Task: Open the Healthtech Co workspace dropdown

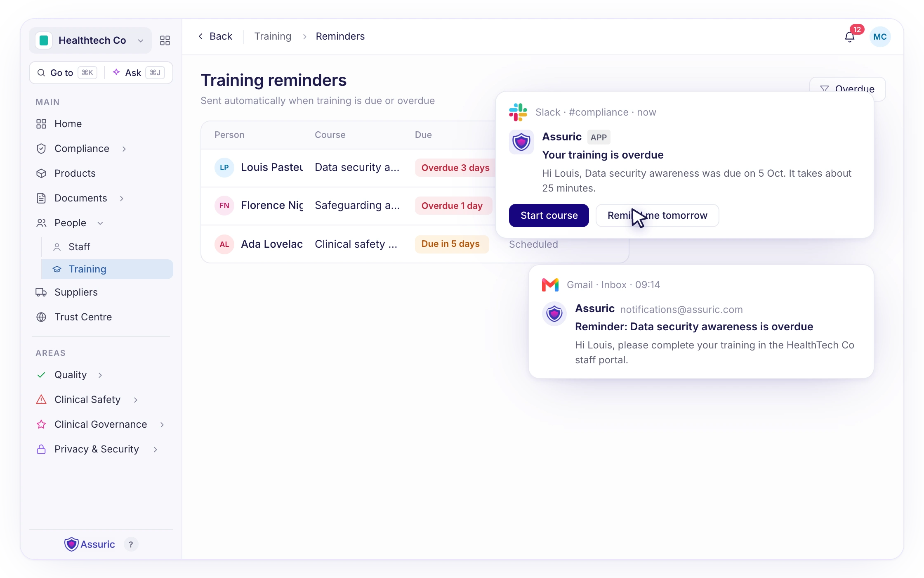Action: tap(90, 40)
